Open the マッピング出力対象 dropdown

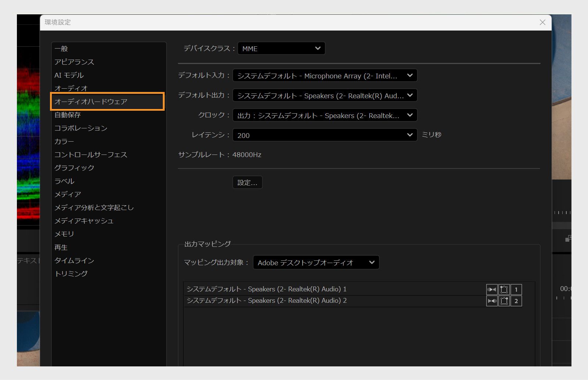(316, 262)
